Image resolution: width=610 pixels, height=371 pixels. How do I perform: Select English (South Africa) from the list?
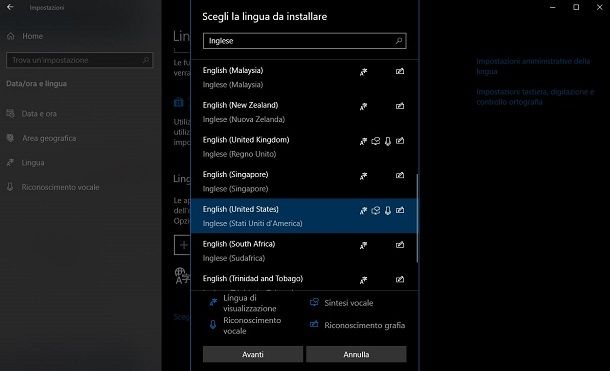click(304, 250)
